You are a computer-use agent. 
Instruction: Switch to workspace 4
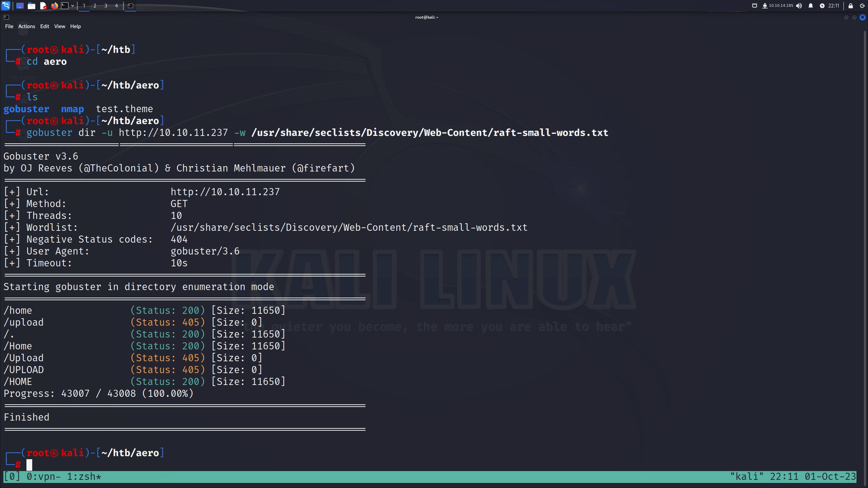pyautogui.click(x=116, y=5)
